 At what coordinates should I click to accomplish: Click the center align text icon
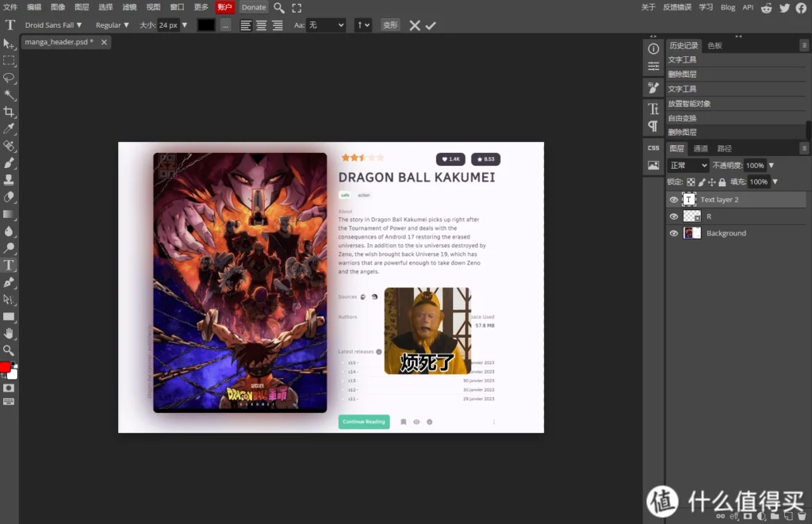coord(261,25)
